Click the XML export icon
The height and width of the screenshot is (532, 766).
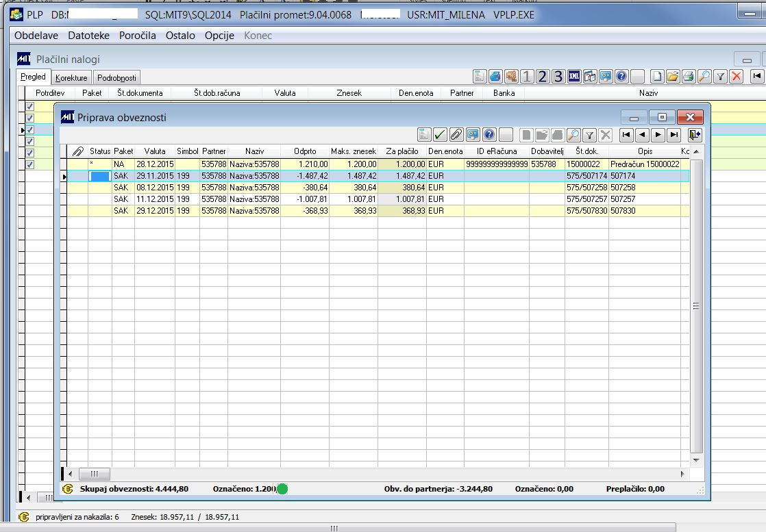(574, 76)
